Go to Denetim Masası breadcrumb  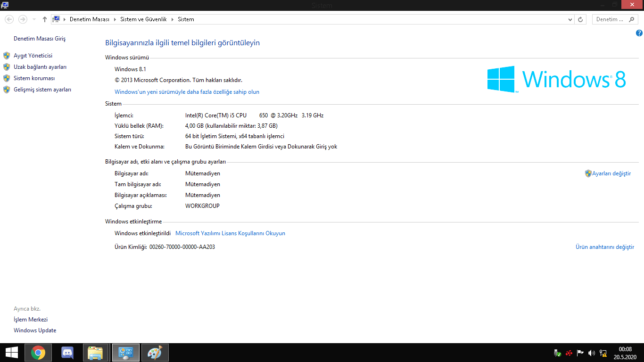pos(90,19)
